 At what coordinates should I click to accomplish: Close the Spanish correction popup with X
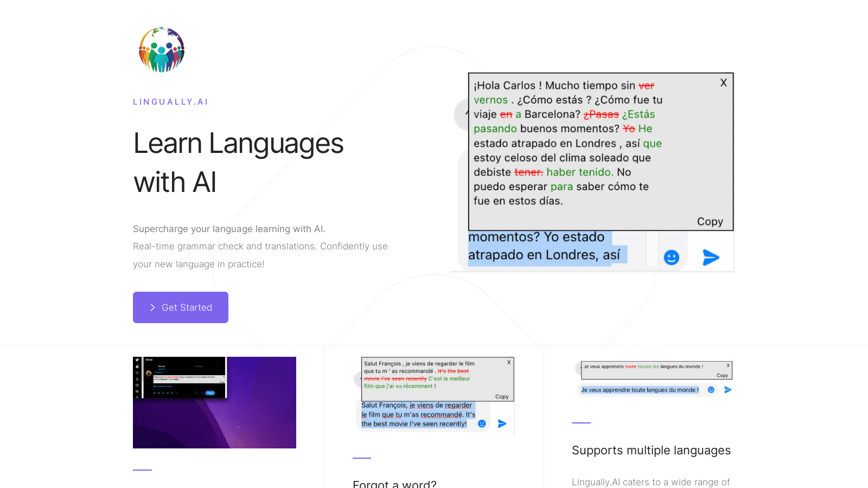point(723,83)
